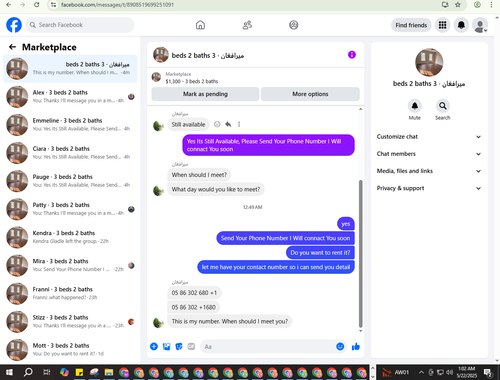Expand Chat members section
The width and height of the screenshot is (500, 380).
[x=429, y=154]
